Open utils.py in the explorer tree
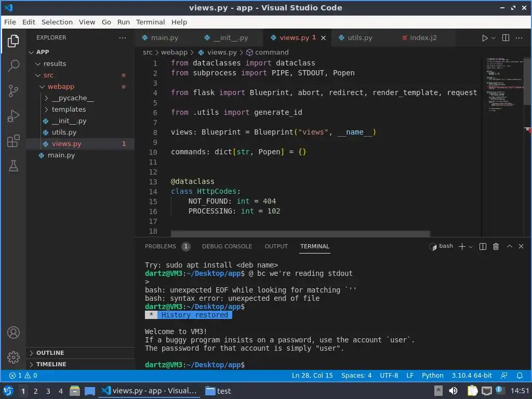532x399 pixels. point(64,132)
